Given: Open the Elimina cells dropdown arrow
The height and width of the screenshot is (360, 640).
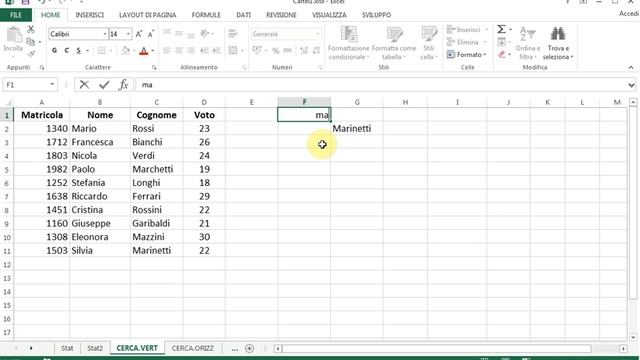Looking at the screenshot, I should click(x=485, y=42).
